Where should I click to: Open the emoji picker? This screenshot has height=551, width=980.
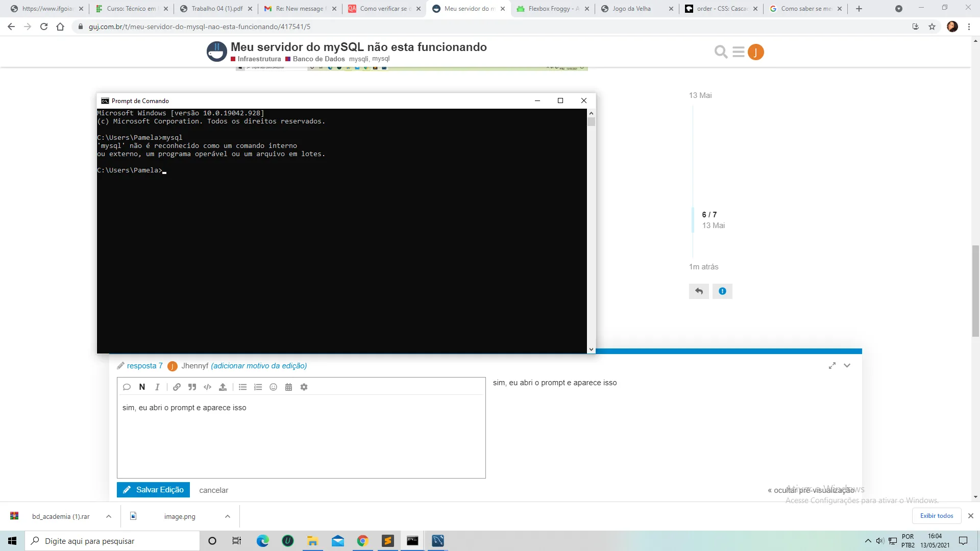pos(274,387)
